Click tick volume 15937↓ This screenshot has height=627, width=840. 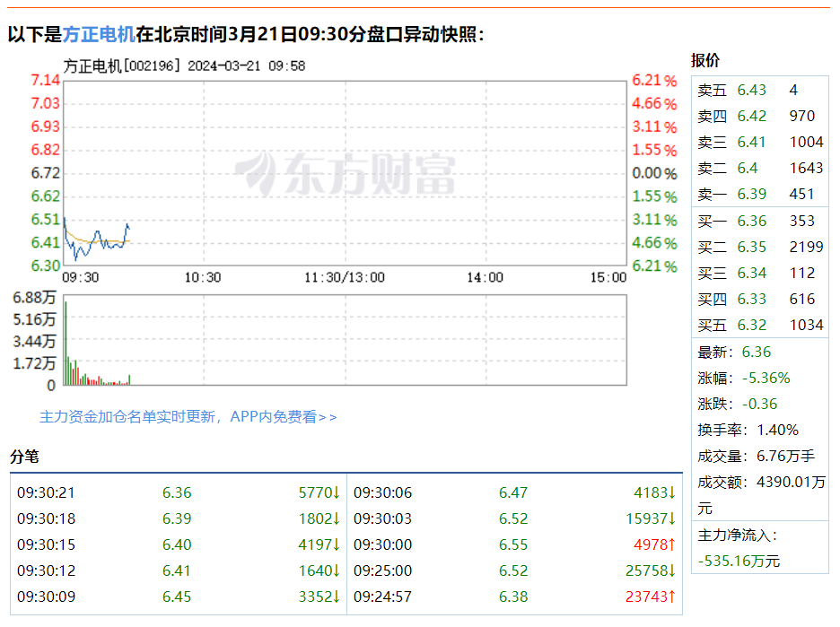pos(651,518)
